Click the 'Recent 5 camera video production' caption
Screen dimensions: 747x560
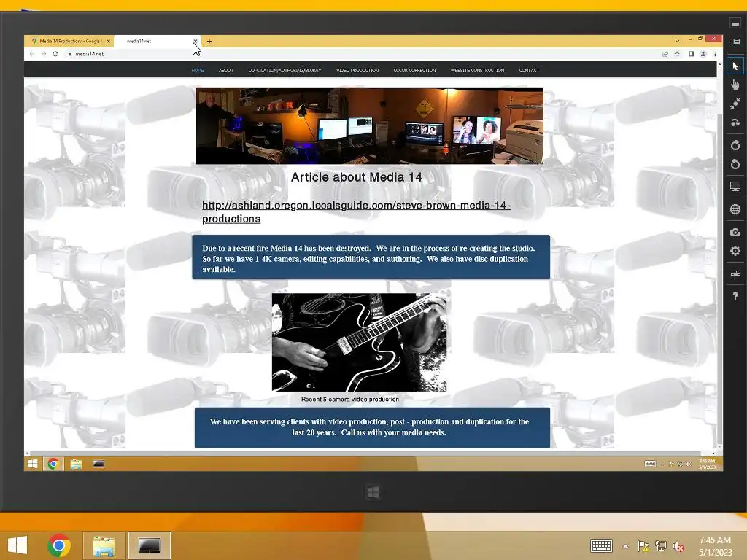coord(350,399)
